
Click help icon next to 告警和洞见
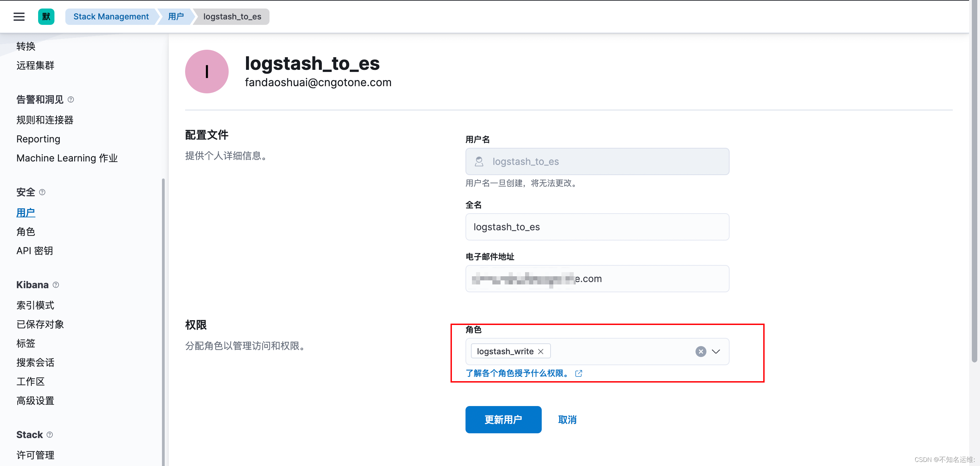point(71,99)
